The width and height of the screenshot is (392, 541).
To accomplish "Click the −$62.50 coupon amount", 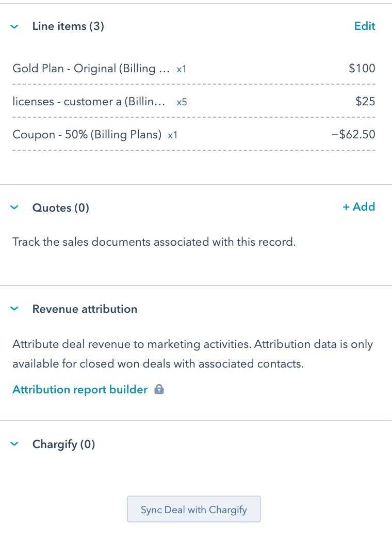I will [x=354, y=135].
